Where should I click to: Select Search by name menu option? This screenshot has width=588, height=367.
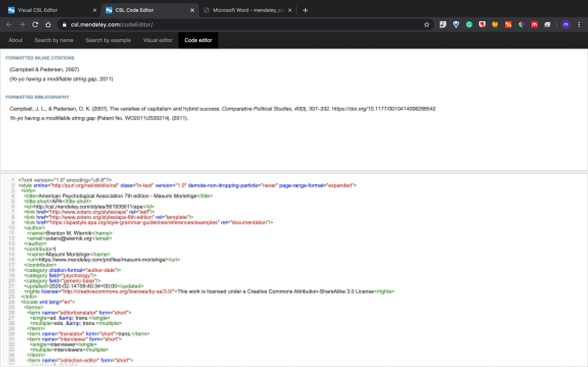click(54, 40)
